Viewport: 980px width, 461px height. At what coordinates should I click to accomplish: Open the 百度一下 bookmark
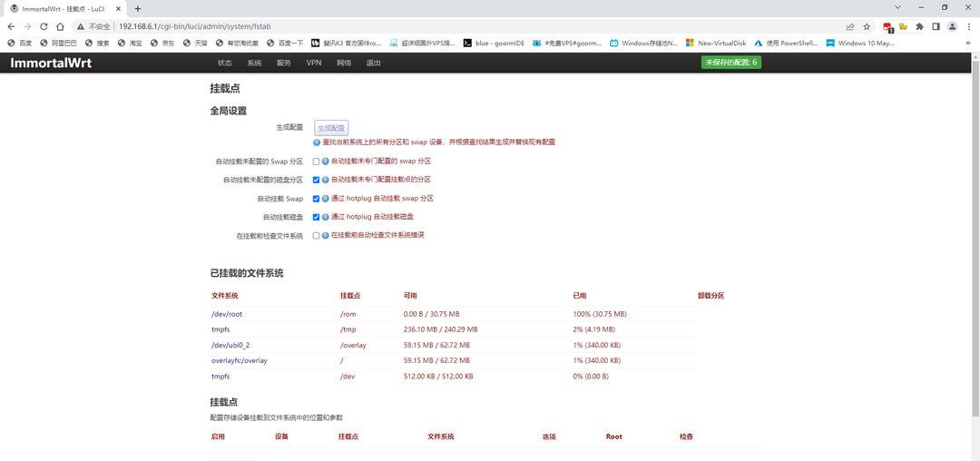pyautogui.click(x=285, y=43)
